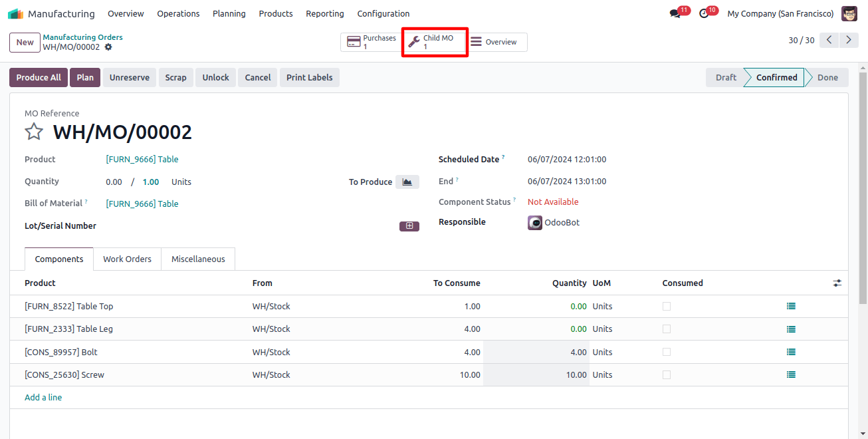Open the gear actions menu beside WH/MO/00002

click(x=108, y=47)
